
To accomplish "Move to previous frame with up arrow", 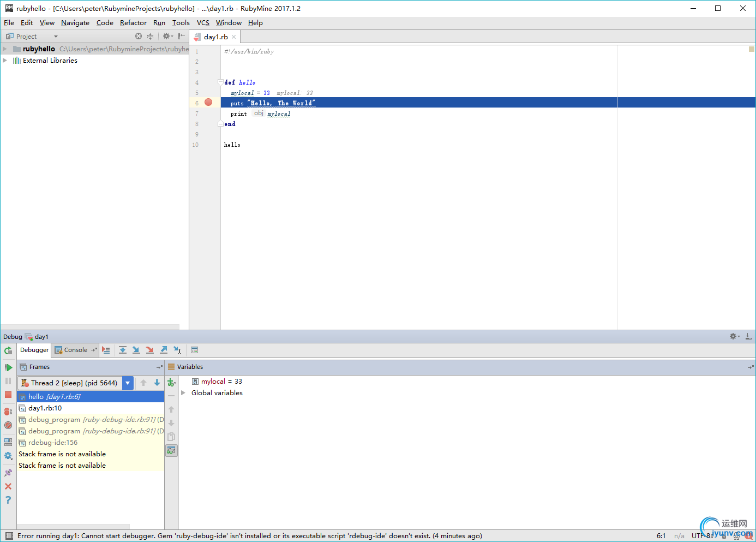I will pyautogui.click(x=143, y=383).
